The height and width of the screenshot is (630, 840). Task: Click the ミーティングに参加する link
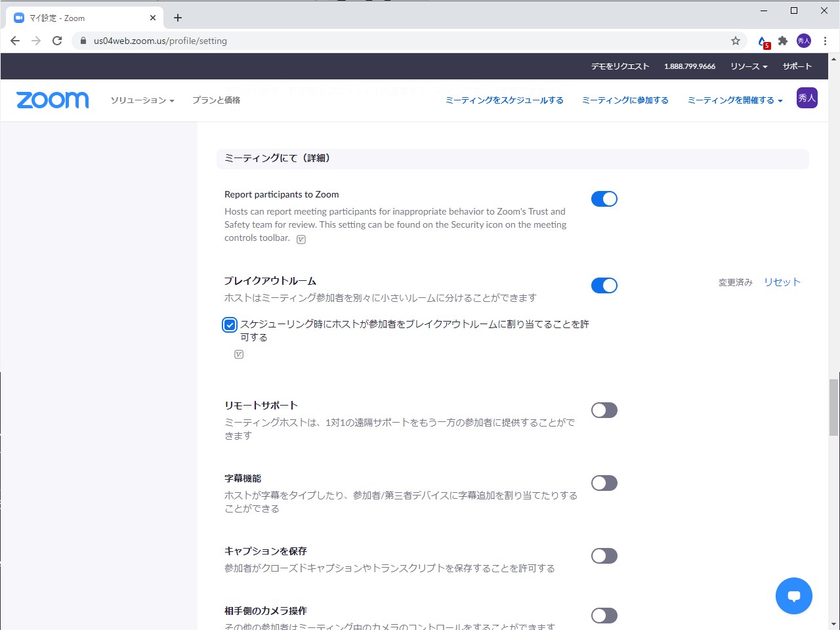625,100
